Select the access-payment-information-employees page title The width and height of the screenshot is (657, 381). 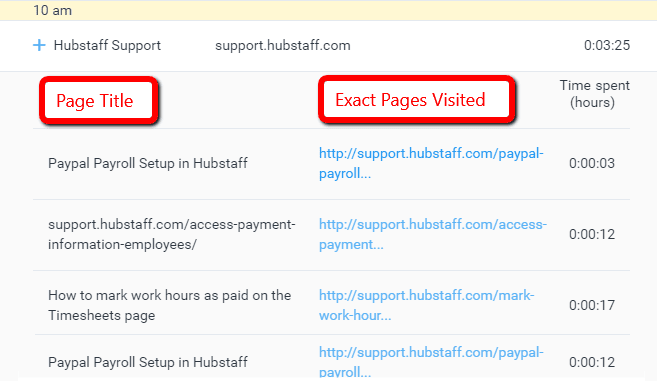pos(172,234)
